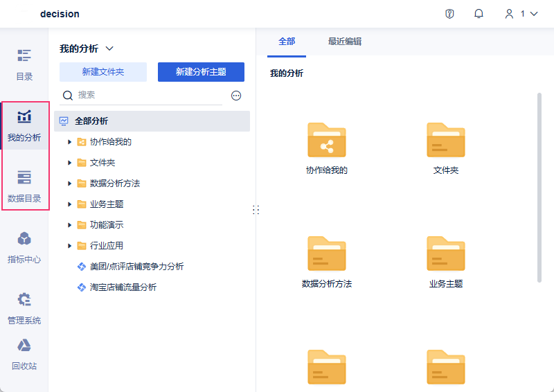Open the user account menu

[x=521, y=14]
